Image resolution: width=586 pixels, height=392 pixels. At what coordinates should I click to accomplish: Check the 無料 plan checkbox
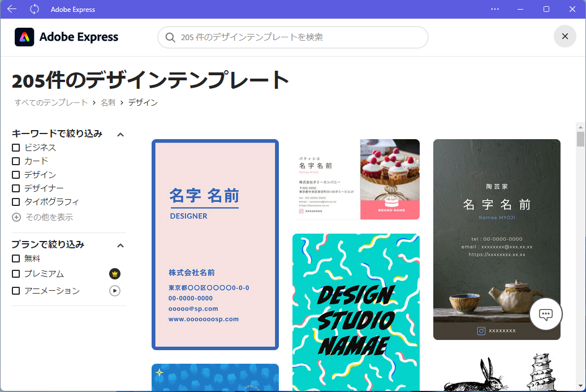tap(16, 259)
